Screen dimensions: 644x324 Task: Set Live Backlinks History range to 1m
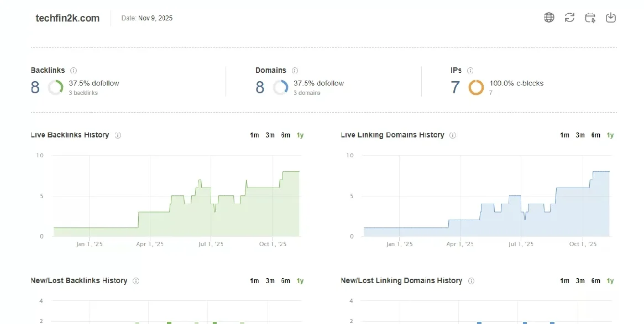(x=254, y=135)
